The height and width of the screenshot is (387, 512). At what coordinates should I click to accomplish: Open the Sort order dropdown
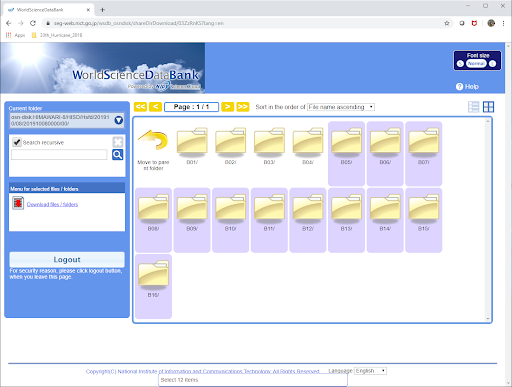(x=341, y=107)
